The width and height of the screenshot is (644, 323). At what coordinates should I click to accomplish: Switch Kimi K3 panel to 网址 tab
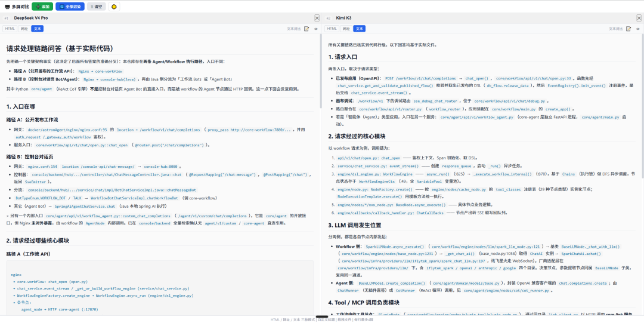pos(346,29)
